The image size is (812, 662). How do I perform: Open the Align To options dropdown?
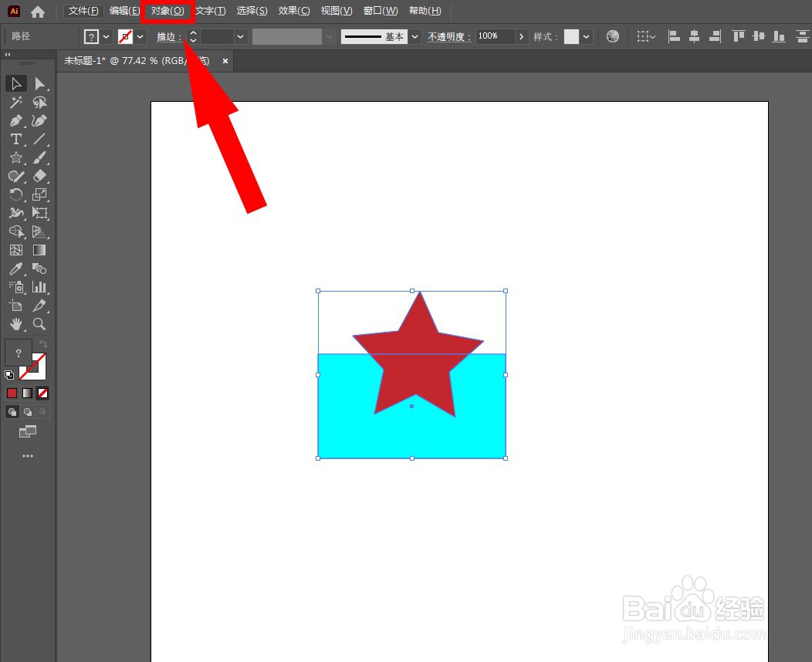tap(646, 36)
